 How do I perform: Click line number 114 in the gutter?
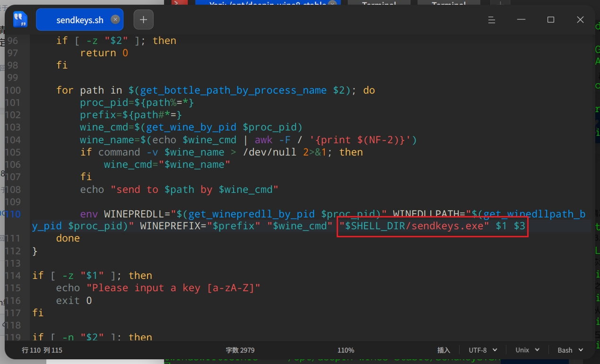coord(13,276)
